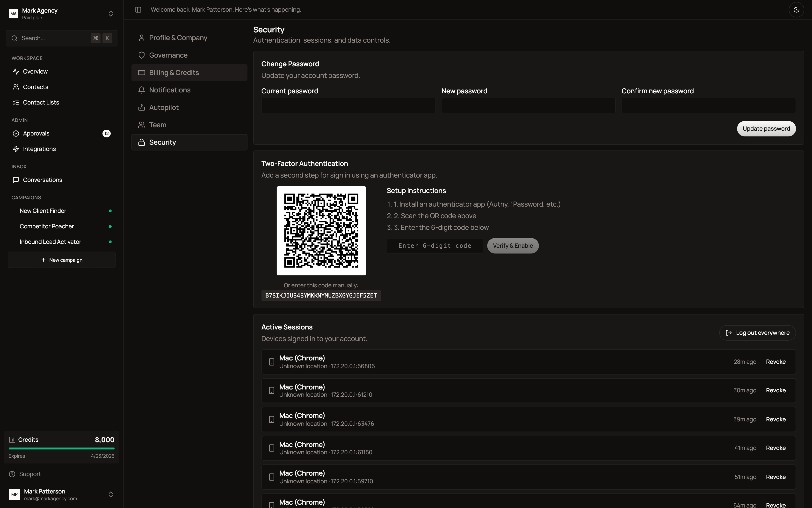Open the Billing & Credits settings tab
The image size is (812, 508).
pyautogui.click(x=189, y=73)
